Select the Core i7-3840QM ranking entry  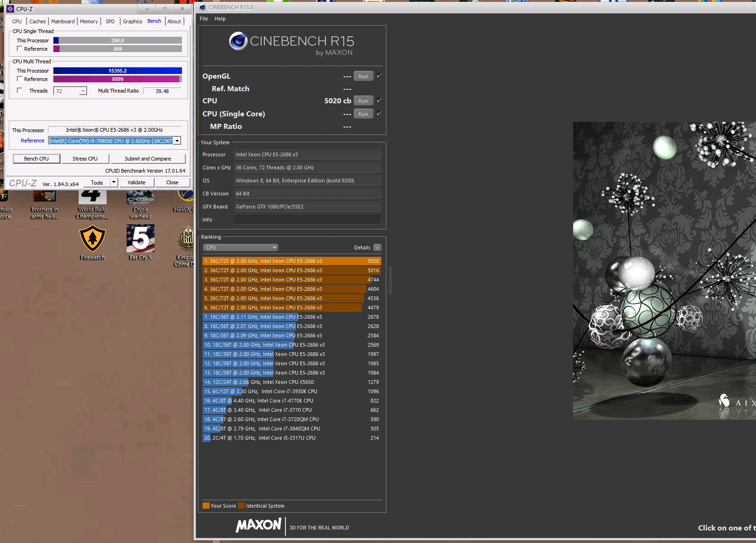(x=292, y=429)
